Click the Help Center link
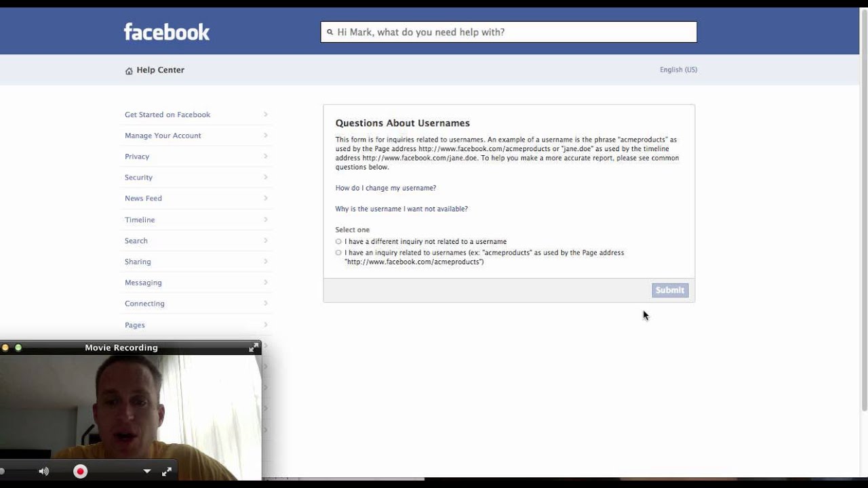 point(160,70)
